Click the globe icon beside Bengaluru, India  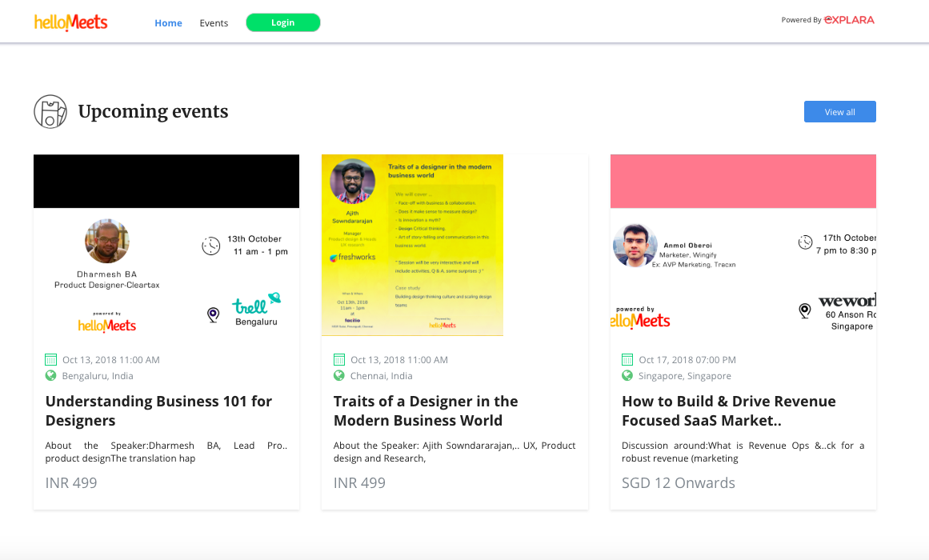(51, 376)
